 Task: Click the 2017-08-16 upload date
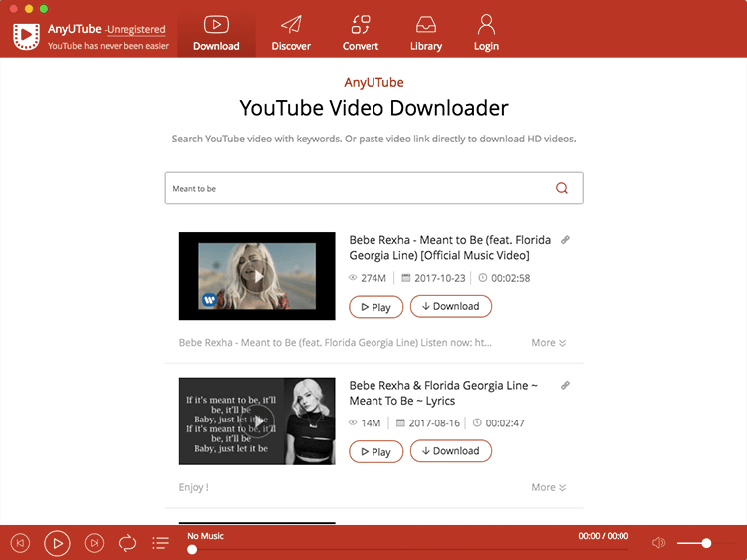point(428,422)
